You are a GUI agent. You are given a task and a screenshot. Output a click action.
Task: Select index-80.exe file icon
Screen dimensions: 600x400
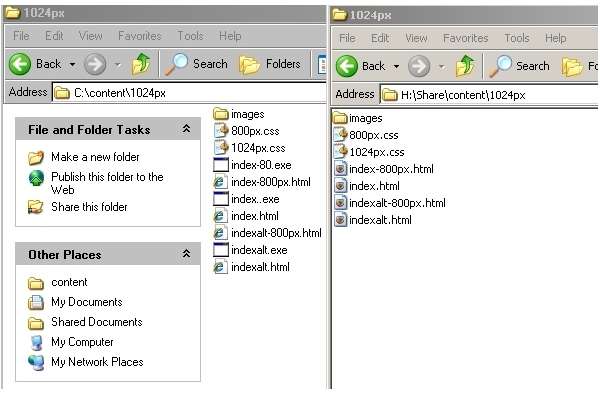[221, 165]
